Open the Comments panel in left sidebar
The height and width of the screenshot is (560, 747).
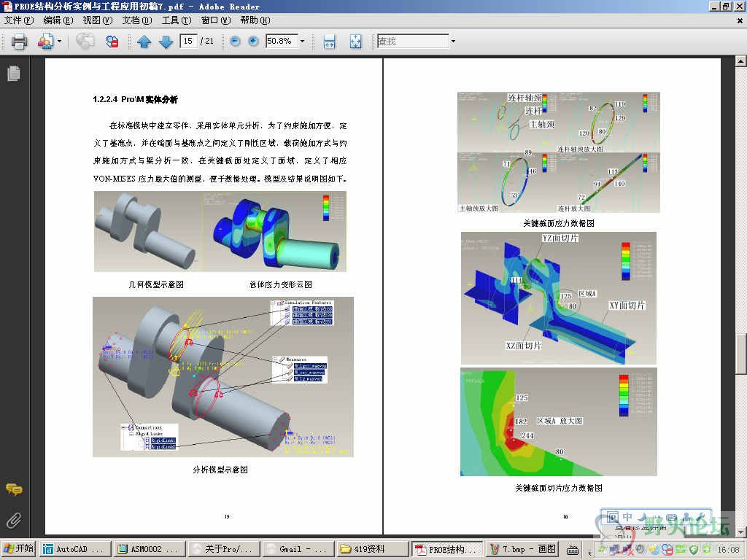tap(13, 489)
